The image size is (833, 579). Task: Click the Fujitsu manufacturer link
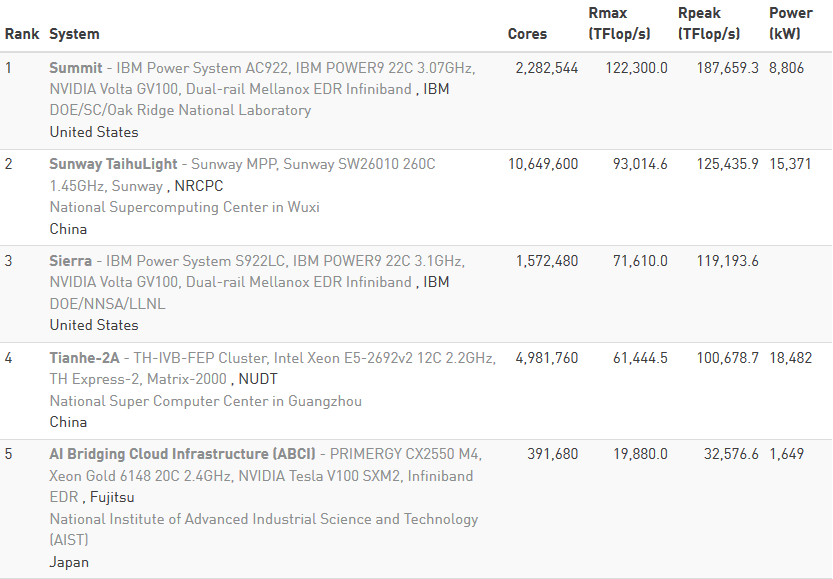[112, 497]
